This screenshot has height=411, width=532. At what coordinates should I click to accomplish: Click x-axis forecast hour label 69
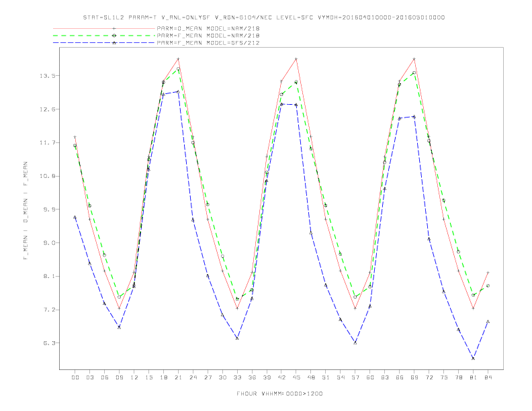414,377
